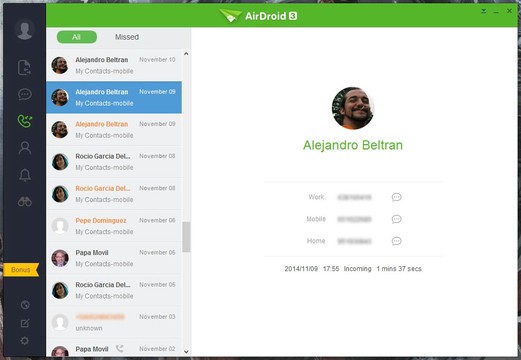Click the green Alejandro Beltran name heading

pyautogui.click(x=353, y=145)
